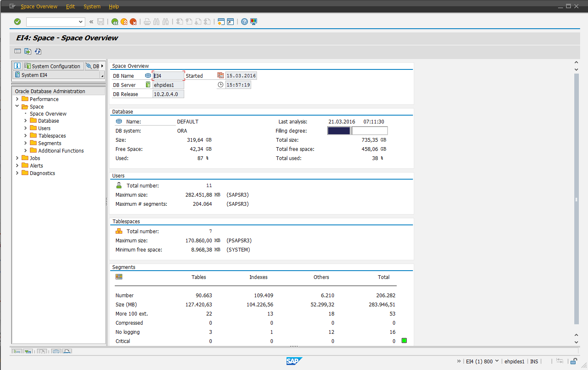Image resolution: width=588 pixels, height=370 pixels.
Task: Click the Started date field 15.03.2016
Action: [x=241, y=76]
